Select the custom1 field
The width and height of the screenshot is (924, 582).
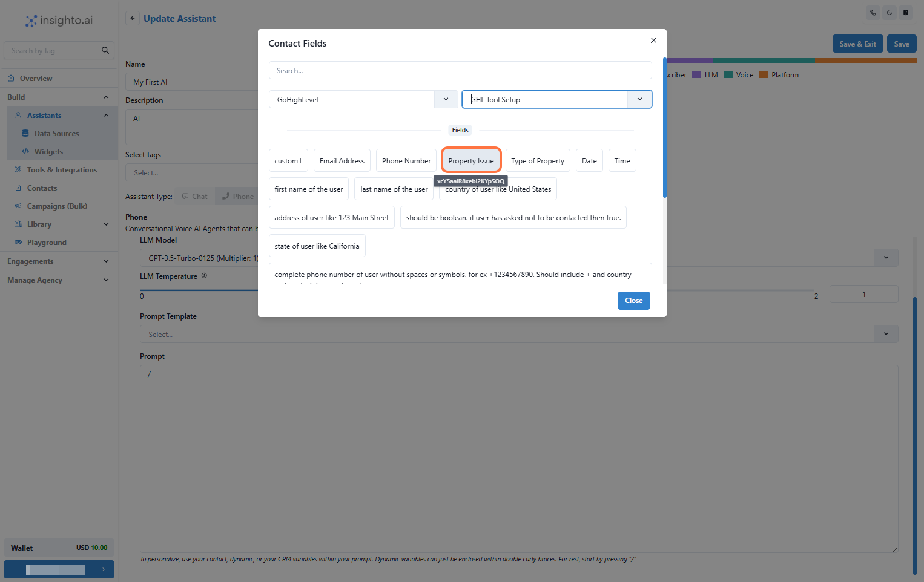pyautogui.click(x=288, y=160)
